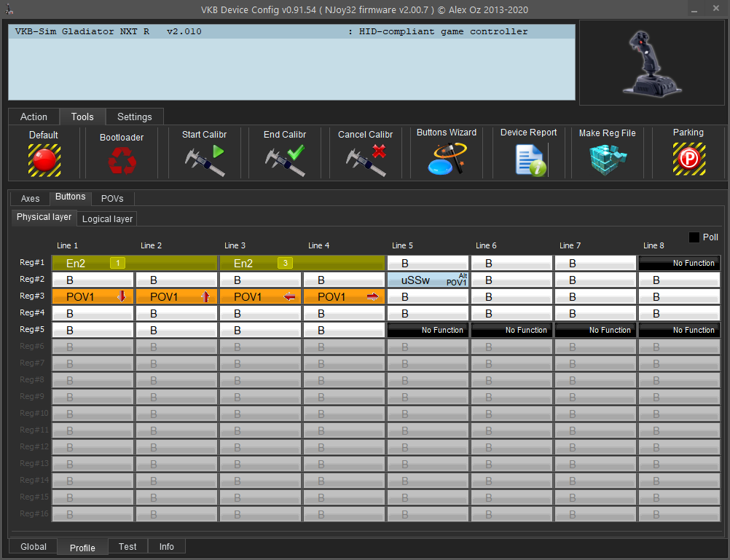
Task: Click the Line 5 column header
Action: [402, 245]
